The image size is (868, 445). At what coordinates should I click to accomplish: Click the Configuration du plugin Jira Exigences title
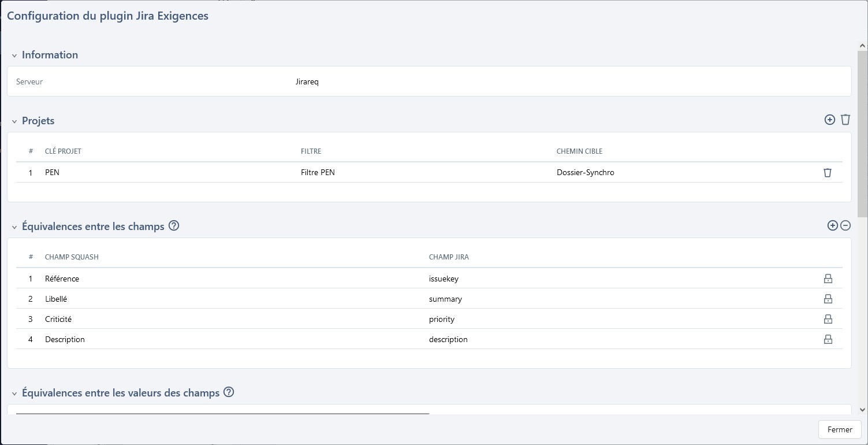(107, 16)
